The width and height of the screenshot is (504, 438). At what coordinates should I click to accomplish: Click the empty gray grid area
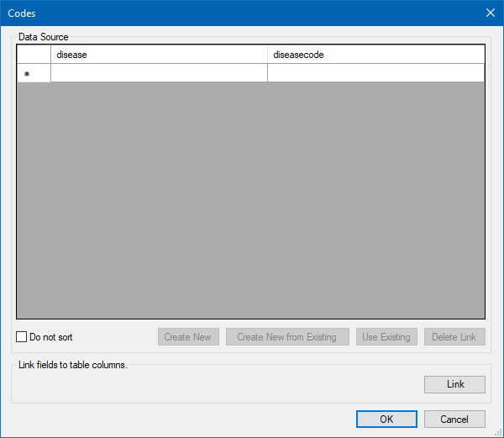click(x=250, y=202)
